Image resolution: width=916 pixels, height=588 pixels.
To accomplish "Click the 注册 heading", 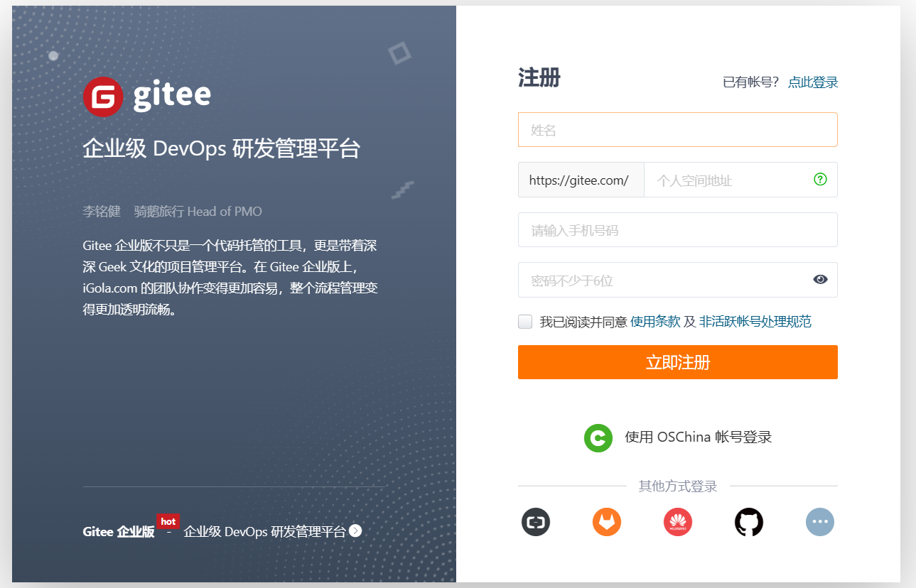I will click(539, 78).
